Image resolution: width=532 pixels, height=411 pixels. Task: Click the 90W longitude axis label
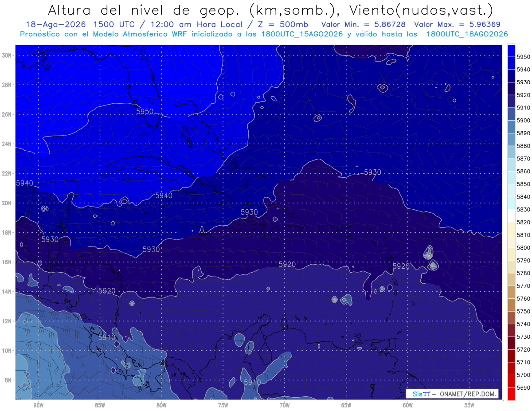click(x=38, y=405)
